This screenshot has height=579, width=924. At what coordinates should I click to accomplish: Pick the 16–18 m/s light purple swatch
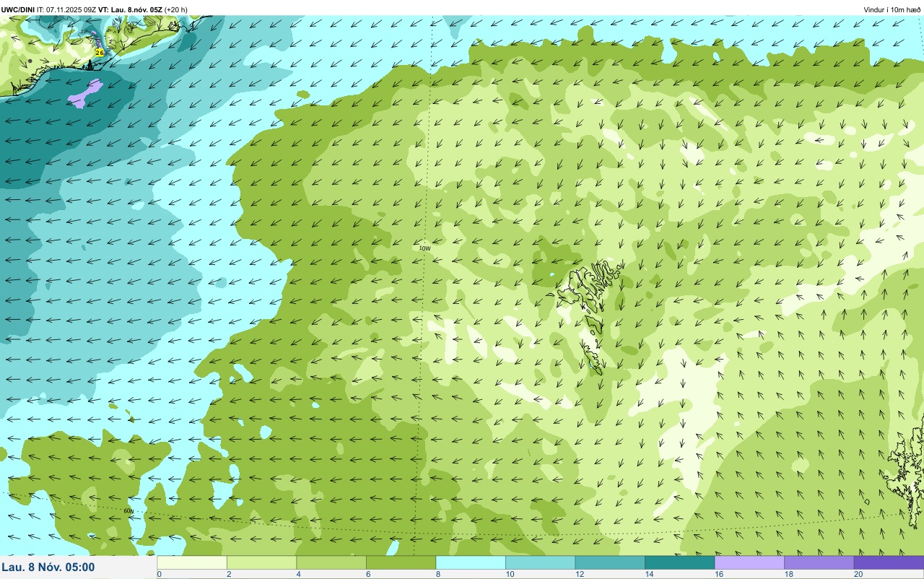pos(749,562)
